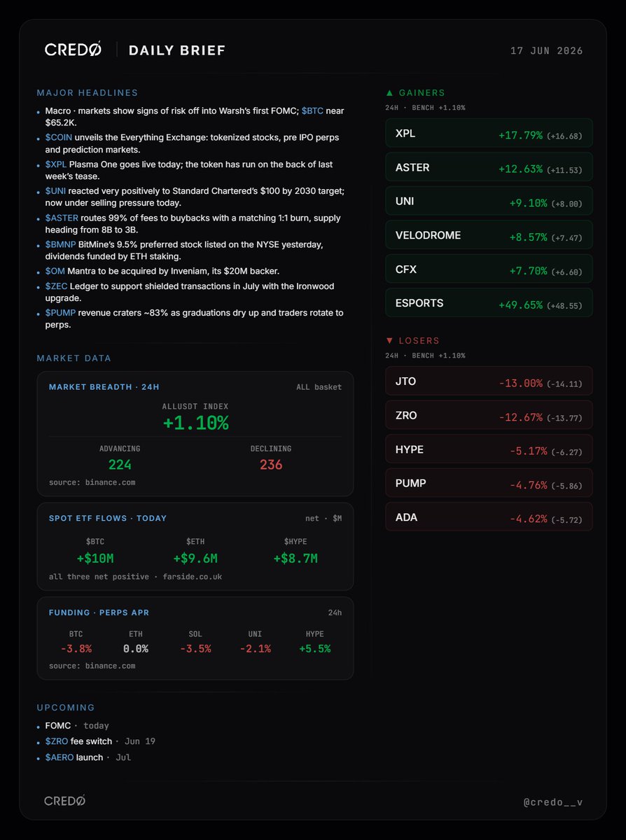The width and height of the screenshot is (626, 840).
Task: Open the $ZEC ticker link
Action: coord(57,286)
